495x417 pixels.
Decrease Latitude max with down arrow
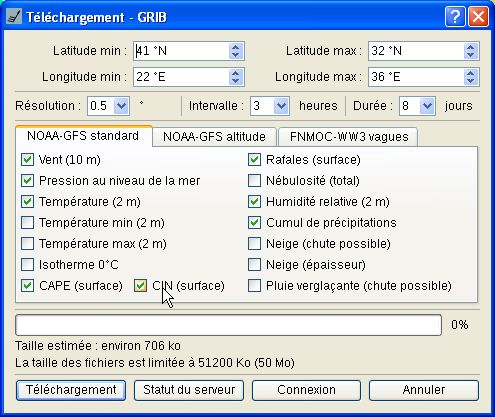[470, 55]
